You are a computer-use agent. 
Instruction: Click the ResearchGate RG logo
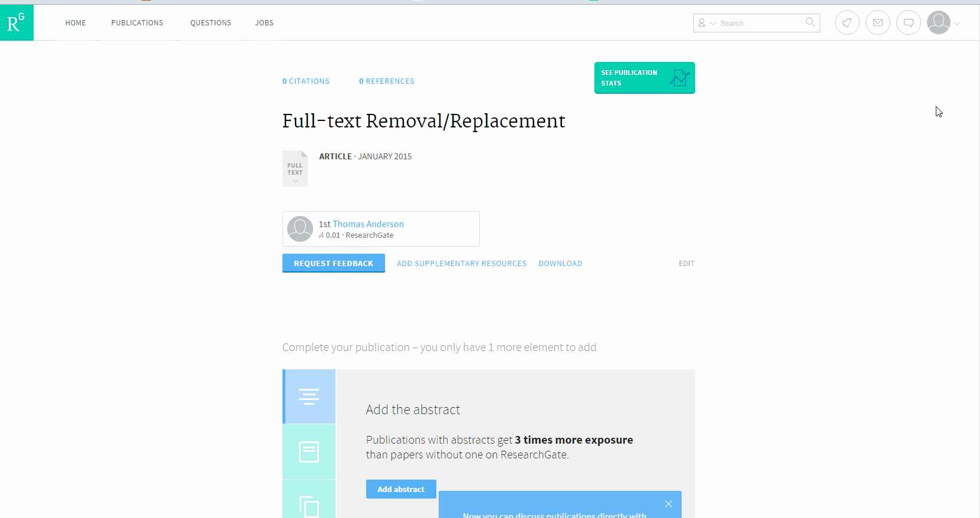[17, 22]
